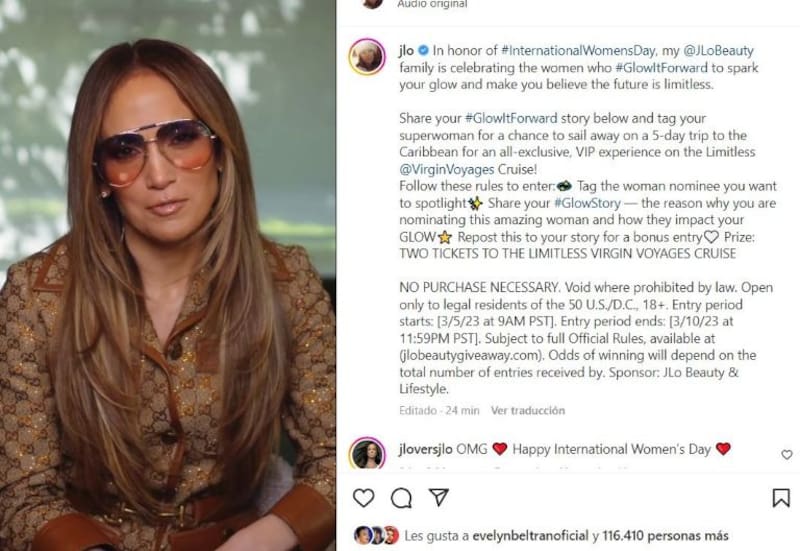
Task: Save post with bookmark icon
Action: [x=781, y=498]
